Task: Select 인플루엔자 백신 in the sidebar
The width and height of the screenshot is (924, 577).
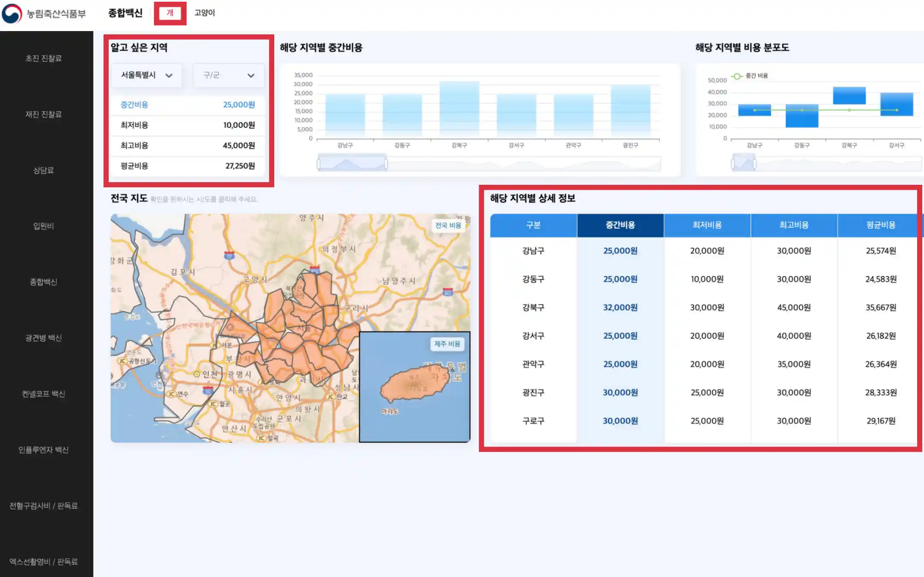Action: pyautogui.click(x=44, y=449)
